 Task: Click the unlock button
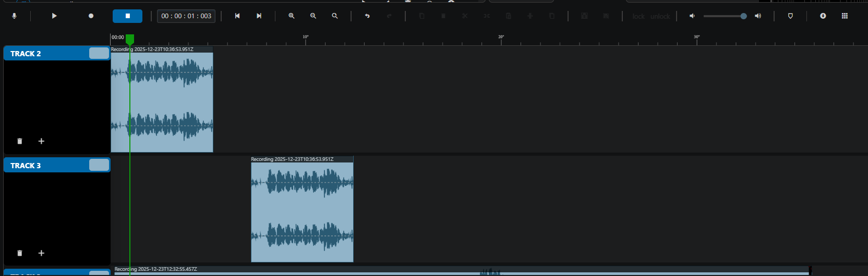pos(660,17)
